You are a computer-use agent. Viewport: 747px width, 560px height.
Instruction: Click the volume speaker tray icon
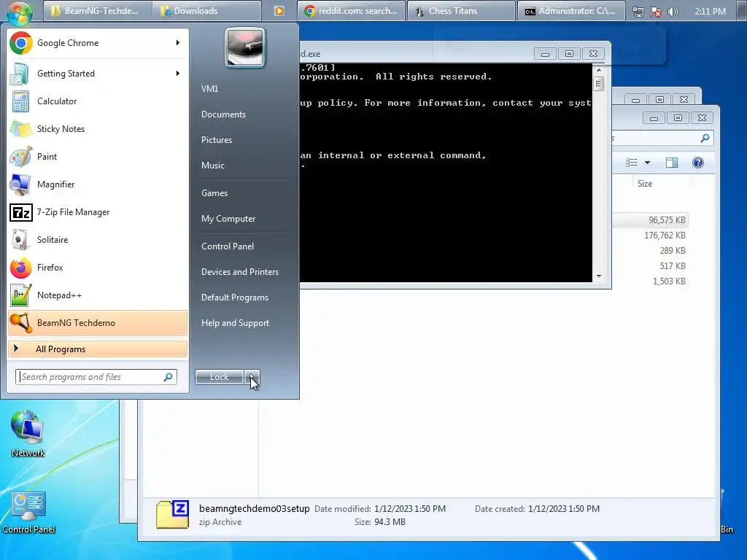coord(673,11)
